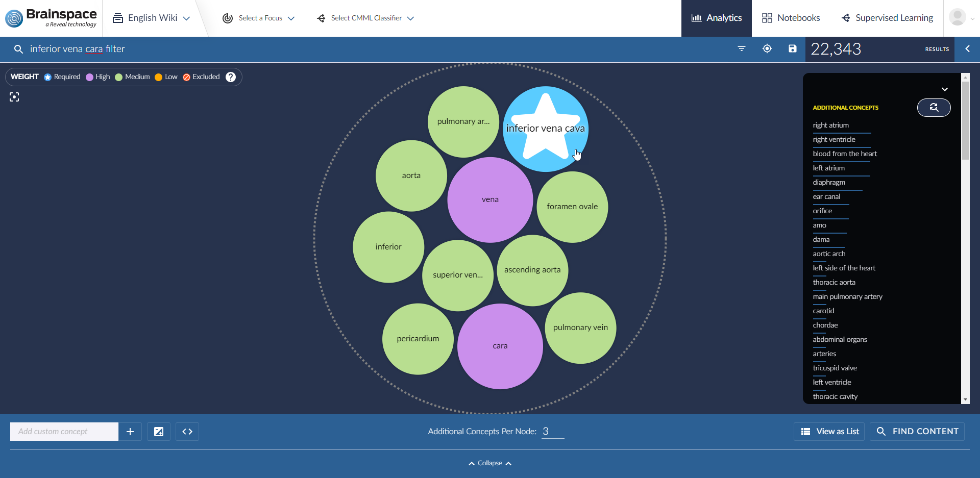Select the High weight legend dot
The image size is (980, 478).
(90, 77)
